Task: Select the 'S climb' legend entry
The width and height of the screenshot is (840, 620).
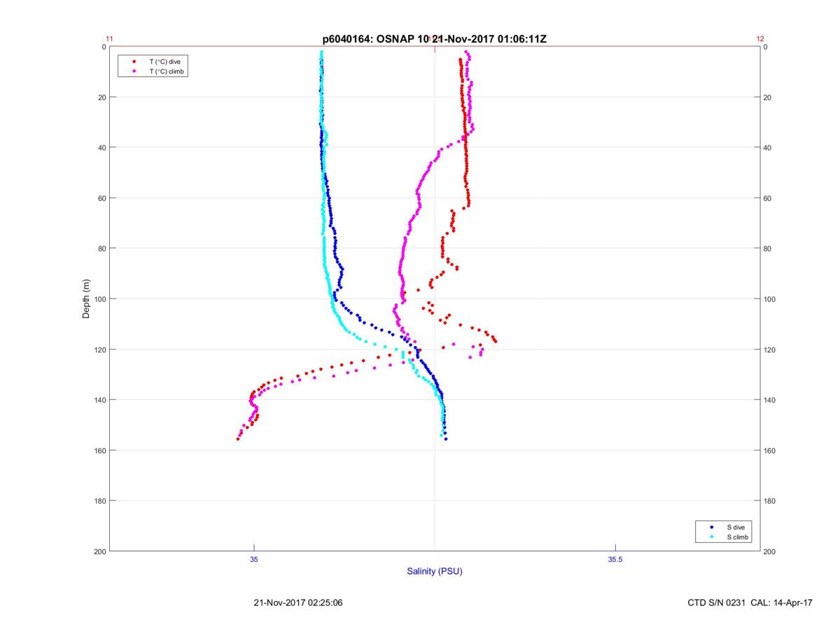Action: 738,537
